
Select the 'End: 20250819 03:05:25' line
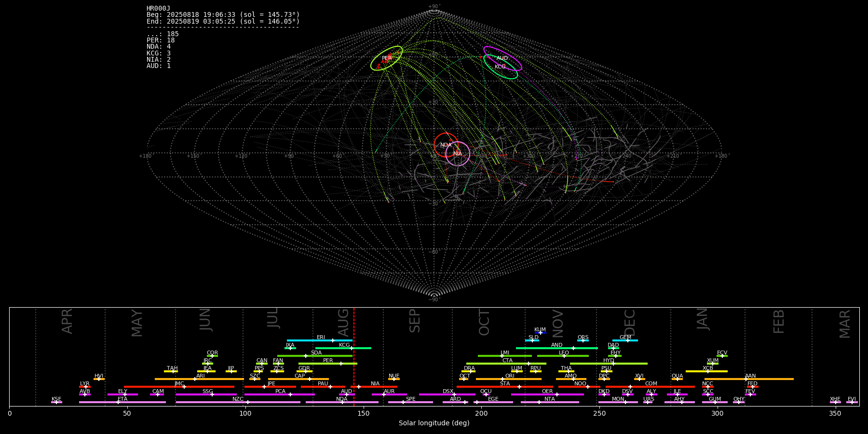223,22
